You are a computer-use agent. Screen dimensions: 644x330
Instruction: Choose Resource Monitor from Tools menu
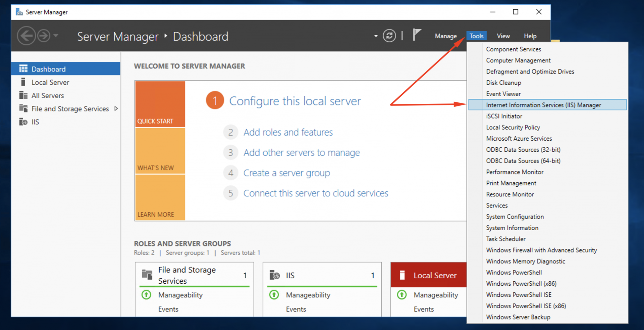(547, 194)
